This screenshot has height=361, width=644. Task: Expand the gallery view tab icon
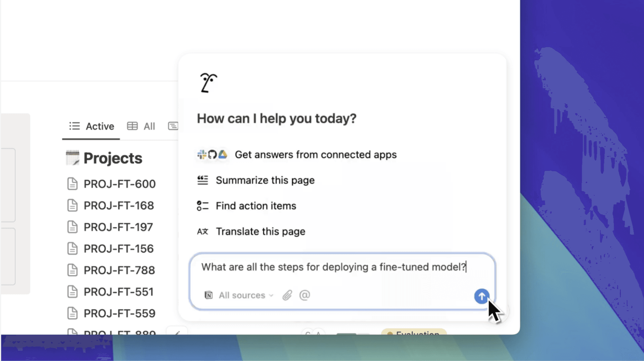pos(173,126)
